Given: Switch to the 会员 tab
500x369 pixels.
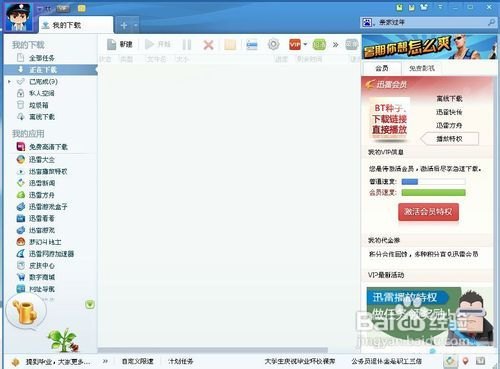Looking at the screenshot, I should point(382,68).
